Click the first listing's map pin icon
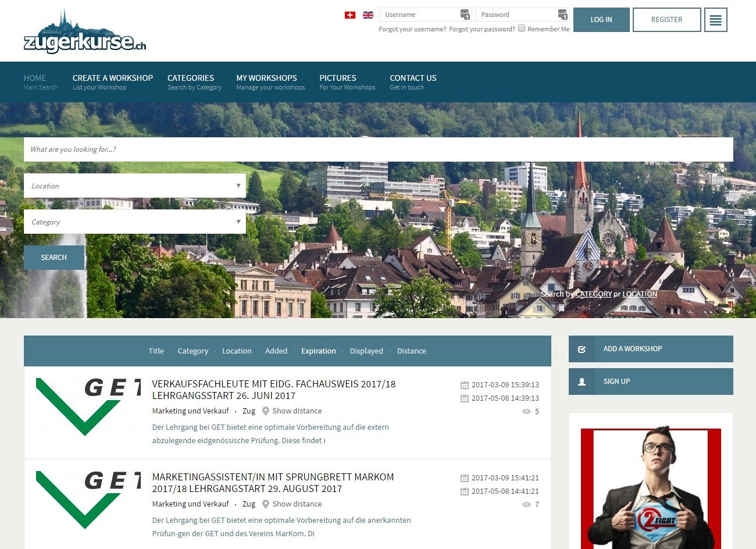 click(266, 411)
